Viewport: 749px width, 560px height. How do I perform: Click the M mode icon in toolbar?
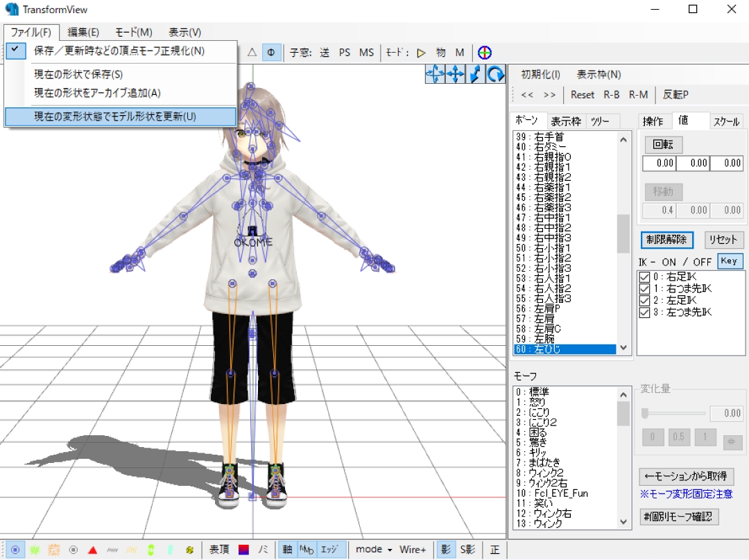(460, 51)
